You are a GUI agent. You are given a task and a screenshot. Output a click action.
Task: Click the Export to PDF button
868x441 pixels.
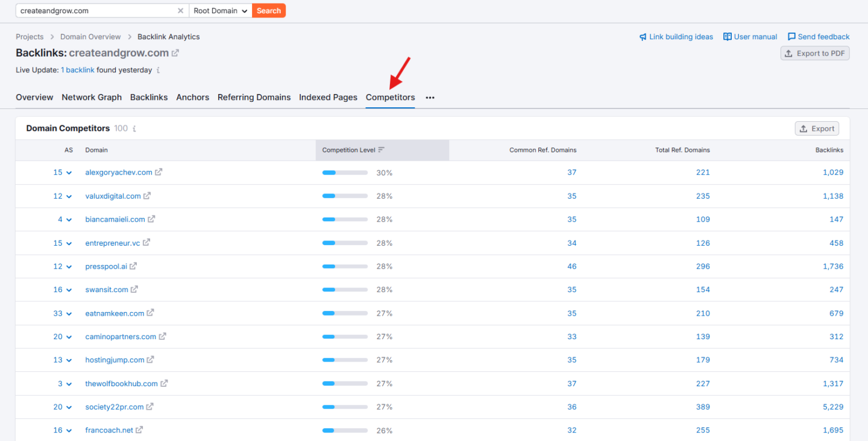815,53
